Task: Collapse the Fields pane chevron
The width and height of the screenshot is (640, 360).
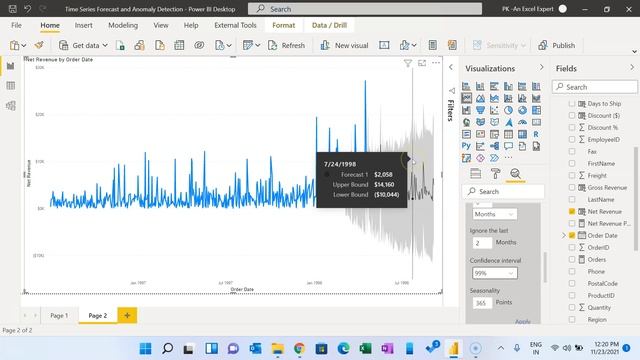Action: tap(632, 67)
